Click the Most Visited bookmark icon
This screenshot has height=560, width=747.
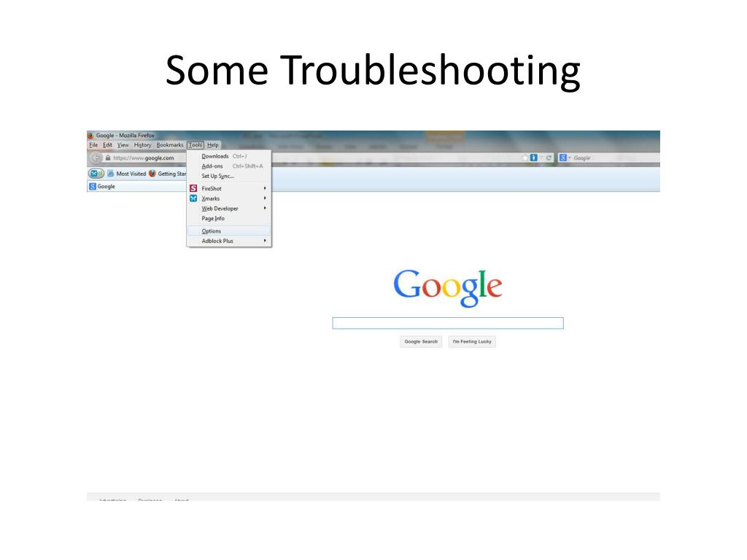[111, 174]
